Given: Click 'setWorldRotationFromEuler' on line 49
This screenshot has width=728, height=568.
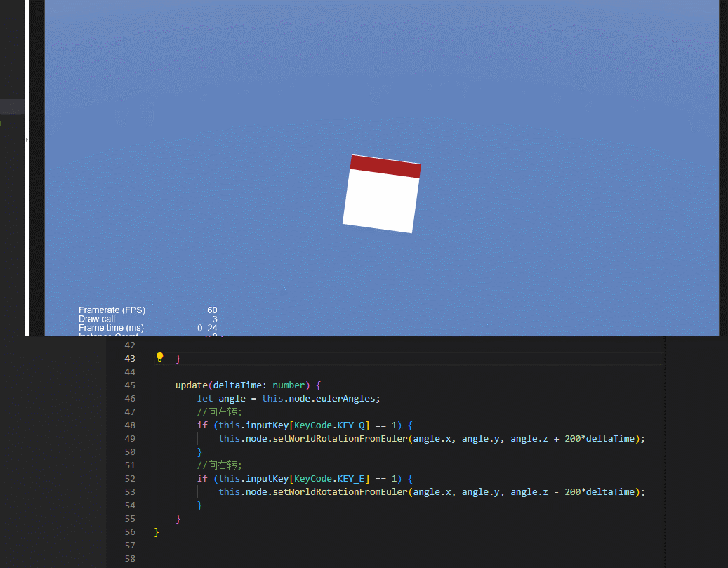Looking at the screenshot, I should click(340, 438).
